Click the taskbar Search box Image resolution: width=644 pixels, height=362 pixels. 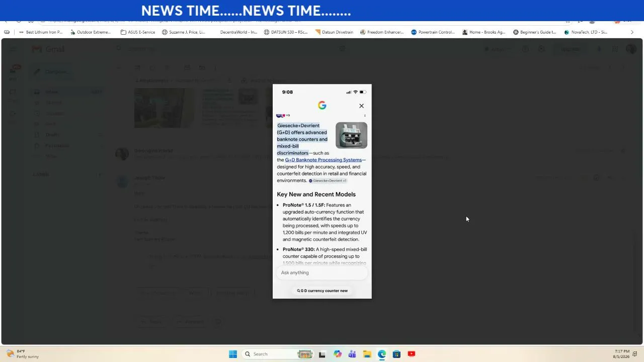[278, 354]
